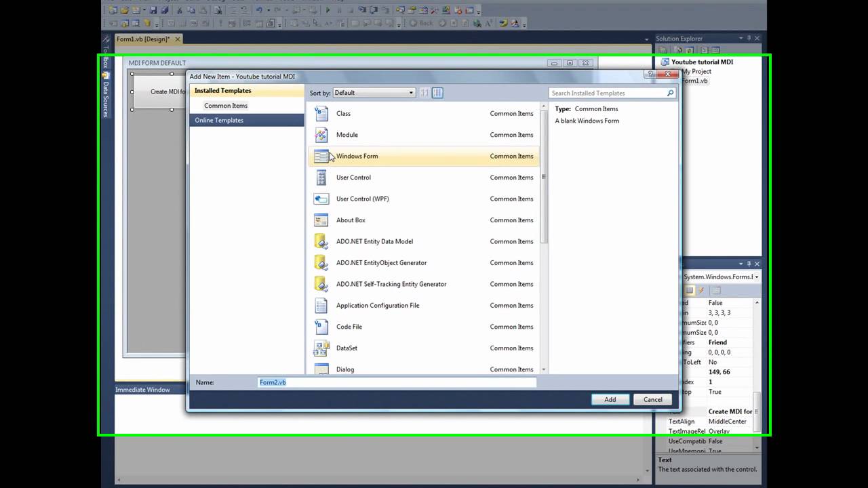868x488 pixels.
Task: Select ADO.NET EntityObject Generator icon
Action: pyautogui.click(x=321, y=263)
